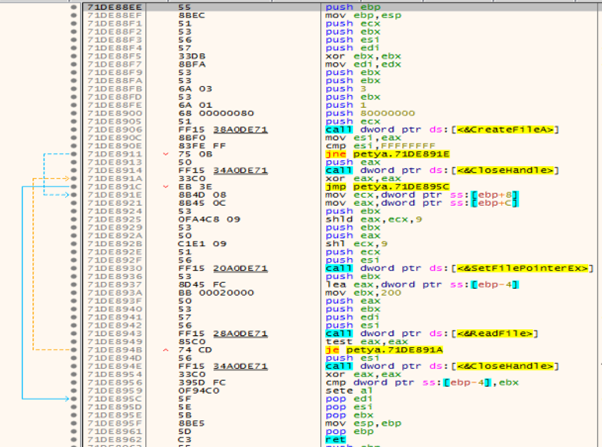Image resolution: width=602 pixels, height=447 pixels.
Task: Click the underlined operand 28A0DE71
Action: (240, 333)
